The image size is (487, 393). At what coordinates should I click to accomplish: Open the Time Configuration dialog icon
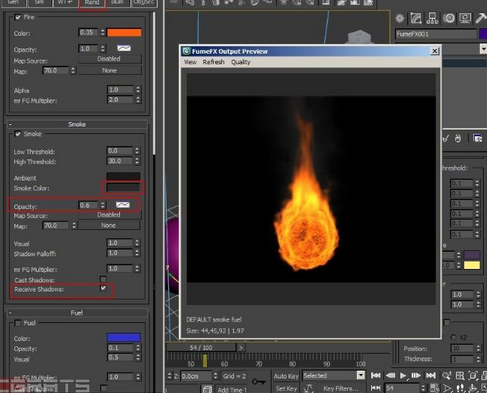tap(435, 388)
